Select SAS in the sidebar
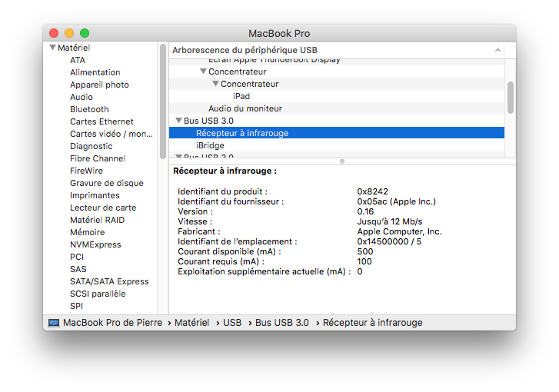 78,269
